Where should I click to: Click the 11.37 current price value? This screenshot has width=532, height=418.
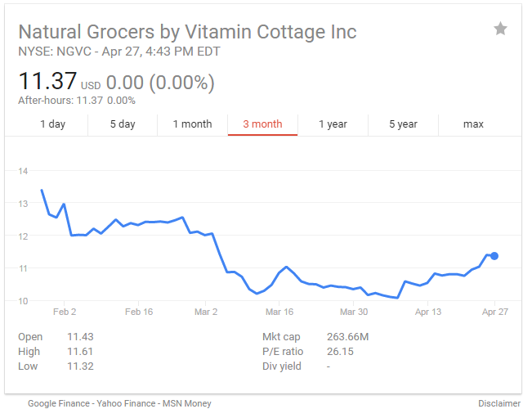(x=47, y=82)
